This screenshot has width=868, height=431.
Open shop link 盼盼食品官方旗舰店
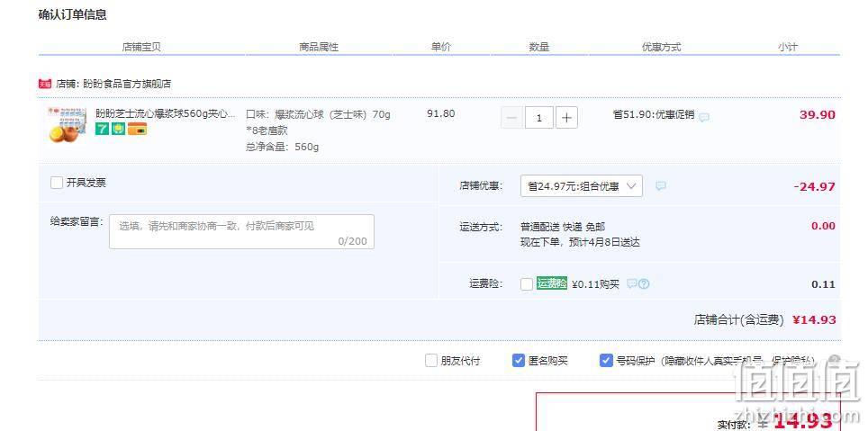click(x=127, y=84)
